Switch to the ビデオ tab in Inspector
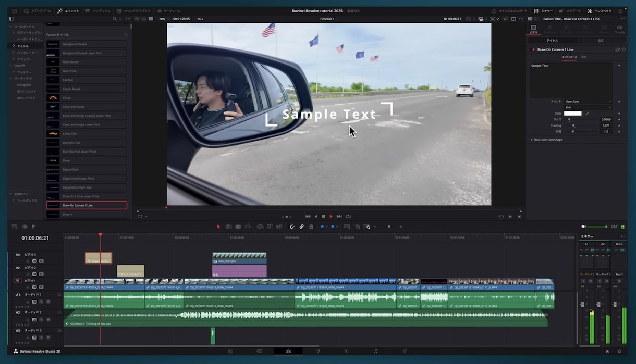This screenshot has height=364, width=636. point(533,29)
